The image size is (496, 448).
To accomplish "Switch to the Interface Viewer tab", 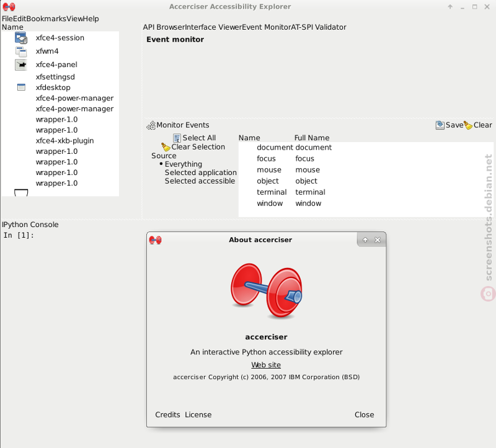I will [213, 27].
